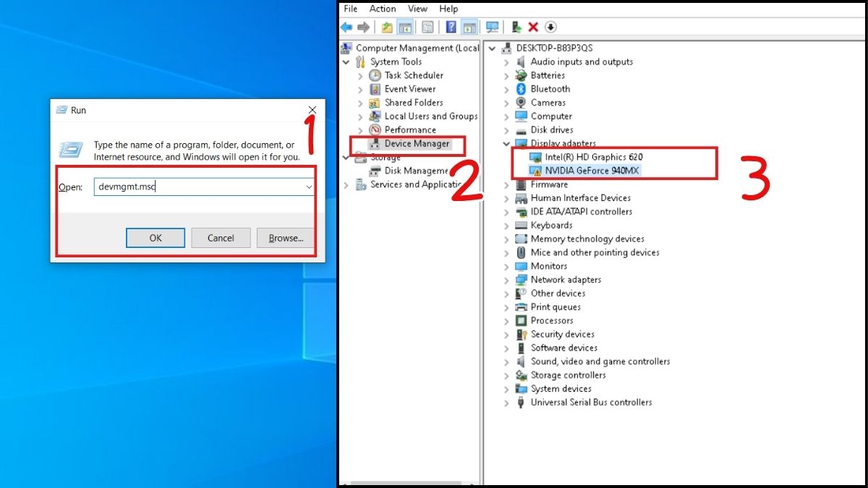Expand the Local Users and Groups node
Viewport: 868px width, 488px height.
360,116
